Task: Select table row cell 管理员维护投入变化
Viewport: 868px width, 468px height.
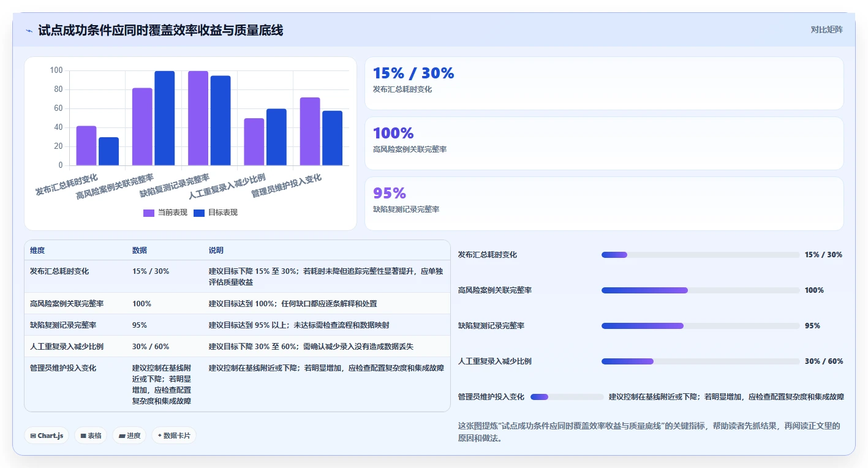Action: coord(63,368)
